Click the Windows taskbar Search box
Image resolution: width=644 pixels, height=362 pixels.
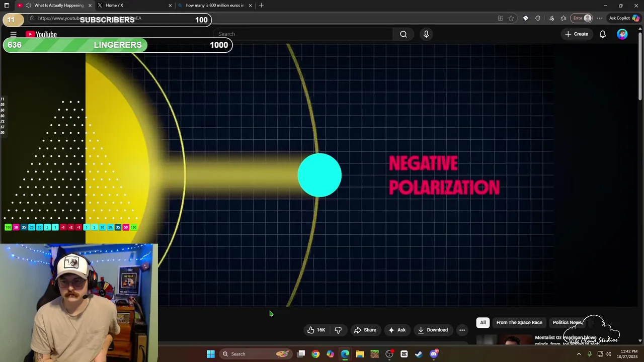click(256, 354)
